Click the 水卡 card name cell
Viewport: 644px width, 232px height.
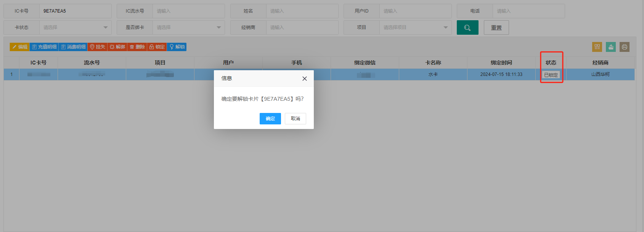coord(433,74)
